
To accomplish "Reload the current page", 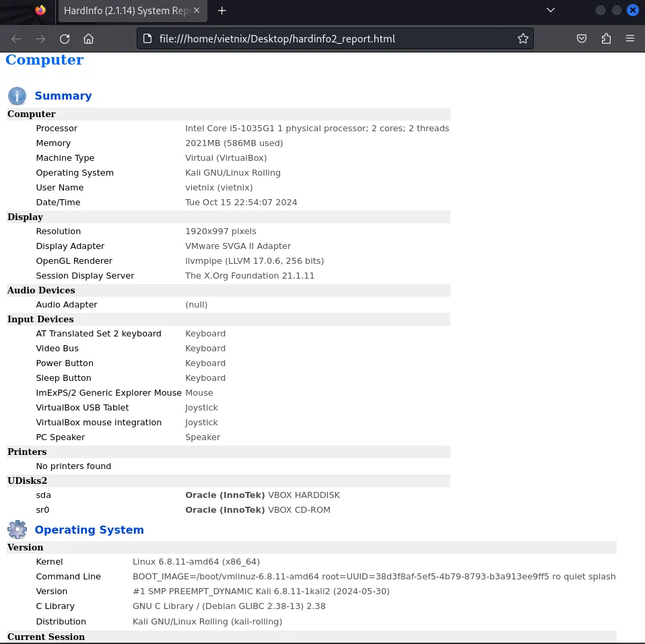I will coord(65,38).
